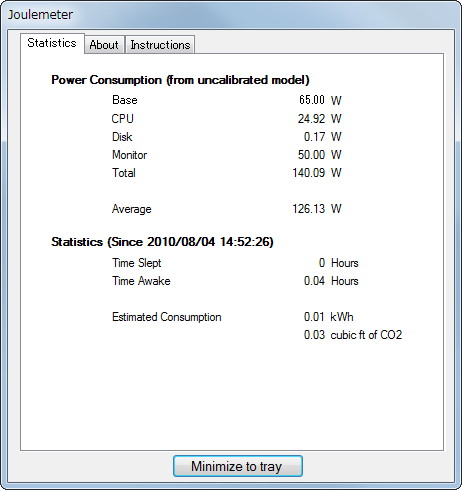This screenshot has width=462, height=490.
Task: Click the Monitor label
Action: pyautogui.click(x=129, y=155)
